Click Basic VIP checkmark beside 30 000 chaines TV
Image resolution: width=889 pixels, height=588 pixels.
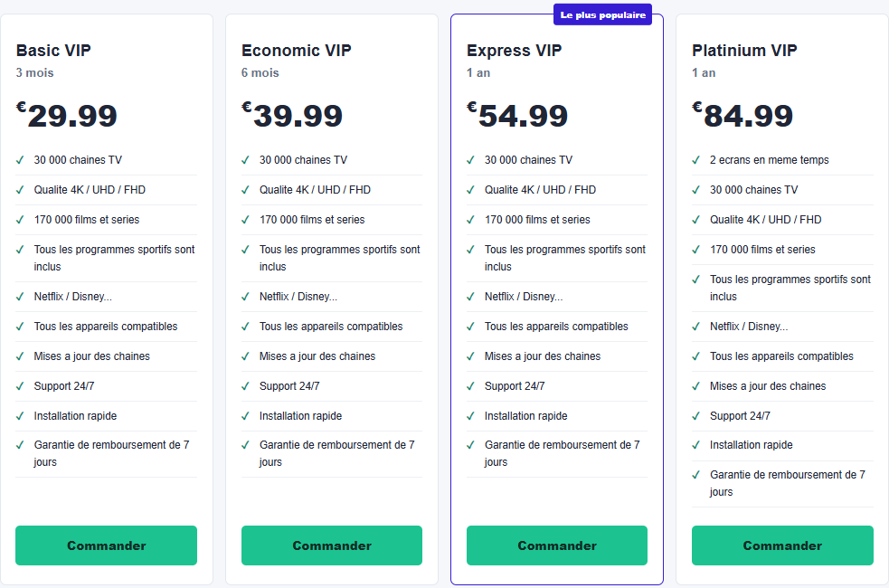coord(20,160)
